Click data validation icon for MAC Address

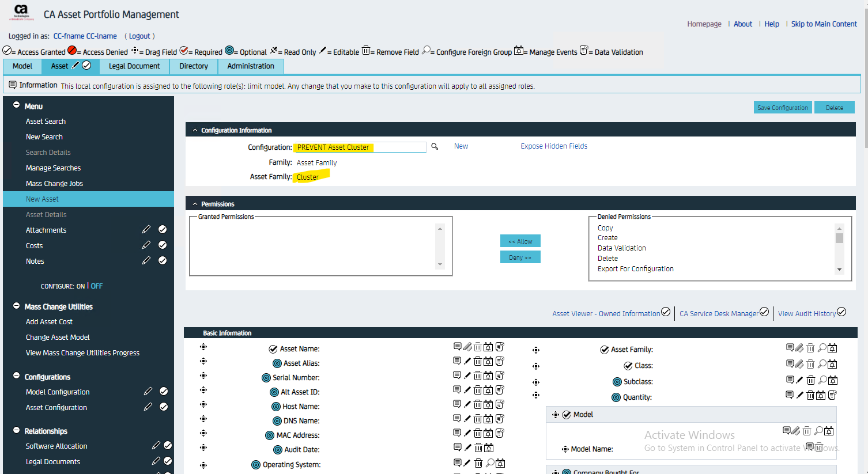500,433
